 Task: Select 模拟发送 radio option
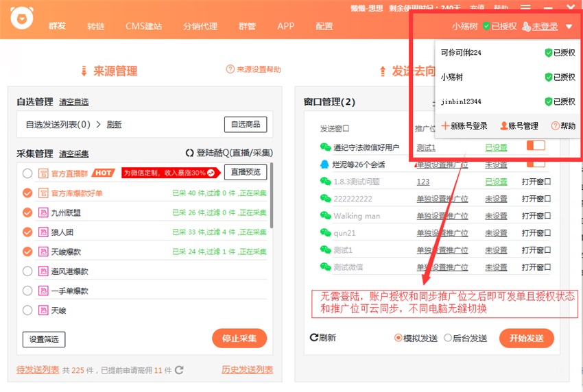pyautogui.click(x=398, y=338)
